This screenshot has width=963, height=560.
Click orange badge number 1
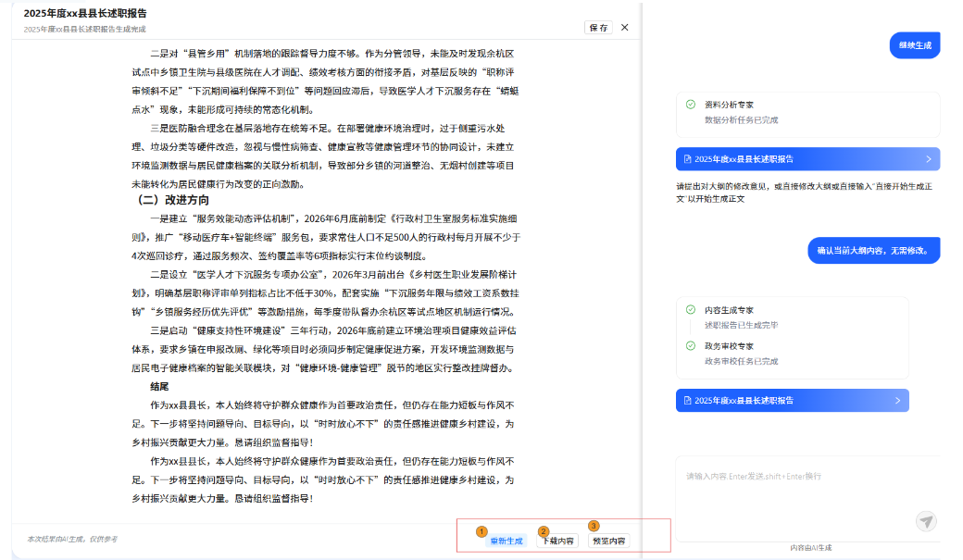pyautogui.click(x=481, y=531)
